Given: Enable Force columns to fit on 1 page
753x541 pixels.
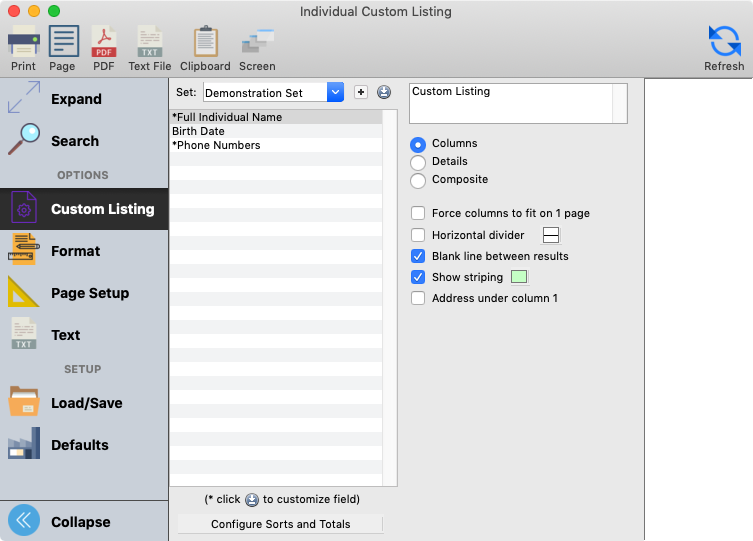Looking at the screenshot, I should (x=418, y=213).
